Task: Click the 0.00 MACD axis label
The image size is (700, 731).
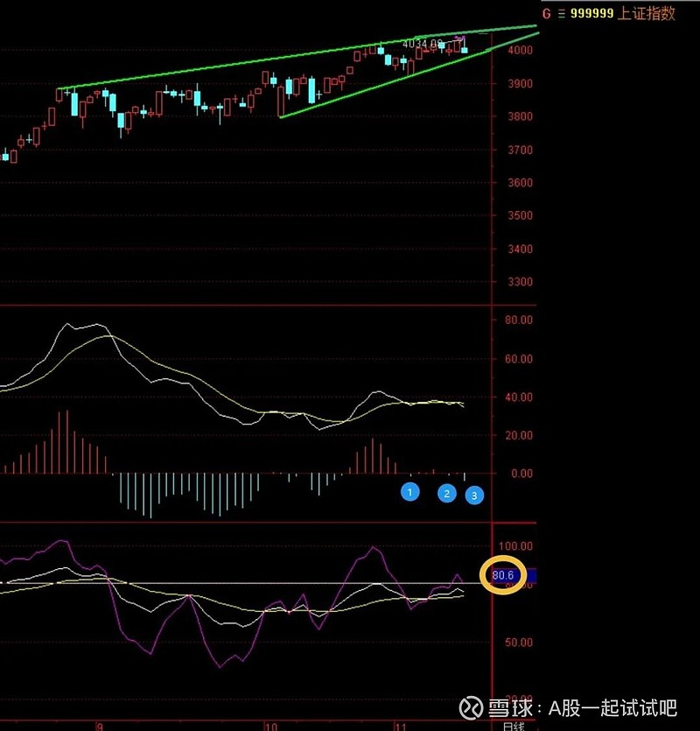Action: tap(521, 474)
